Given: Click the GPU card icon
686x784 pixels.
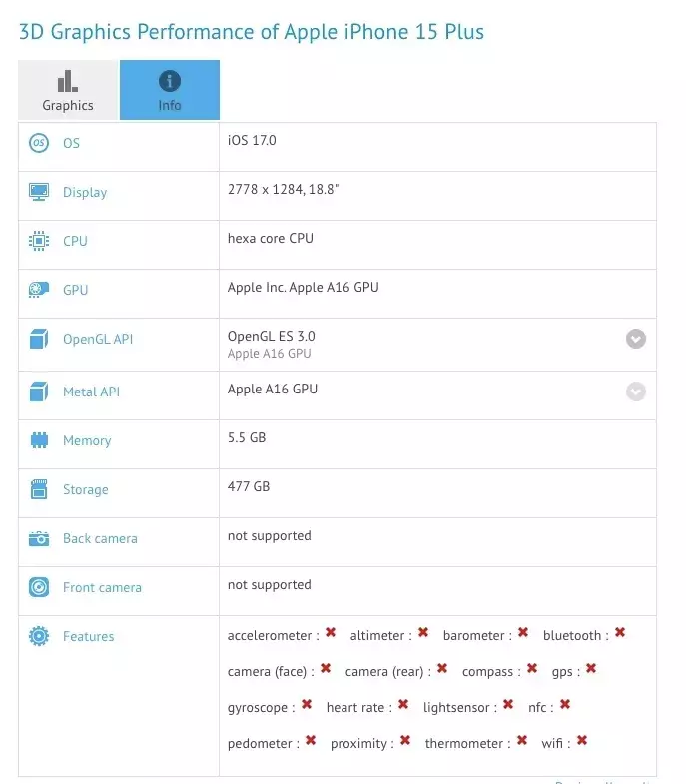Looking at the screenshot, I should point(39,290).
